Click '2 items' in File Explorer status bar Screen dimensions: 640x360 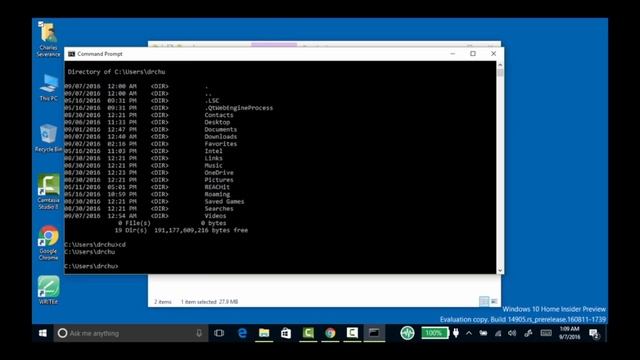click(x=162, y=302)
